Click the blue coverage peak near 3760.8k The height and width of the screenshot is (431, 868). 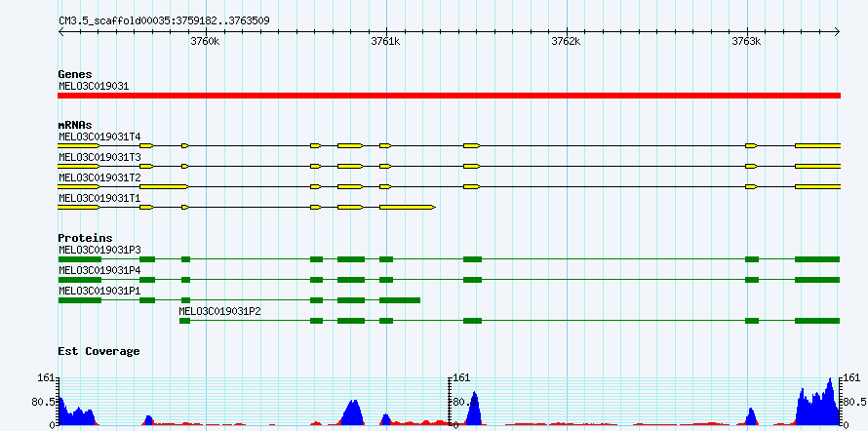click(x=352, y=412)
